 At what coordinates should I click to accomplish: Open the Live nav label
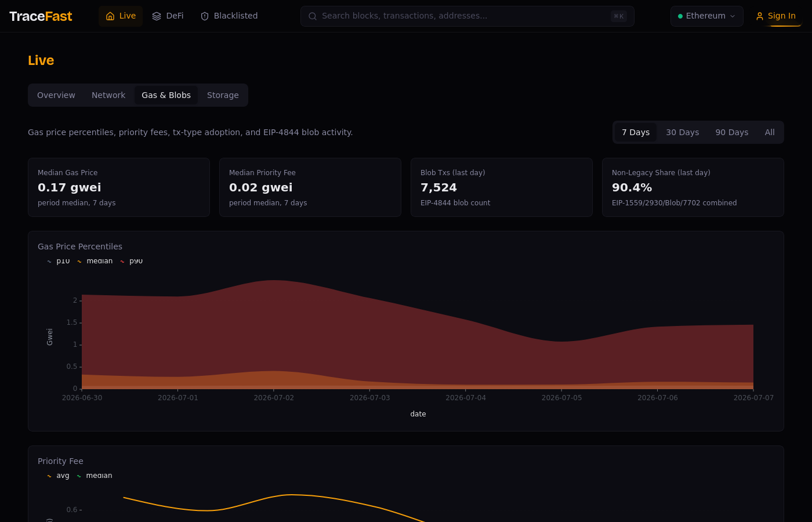pyautogui.click(x=128, y=16)
